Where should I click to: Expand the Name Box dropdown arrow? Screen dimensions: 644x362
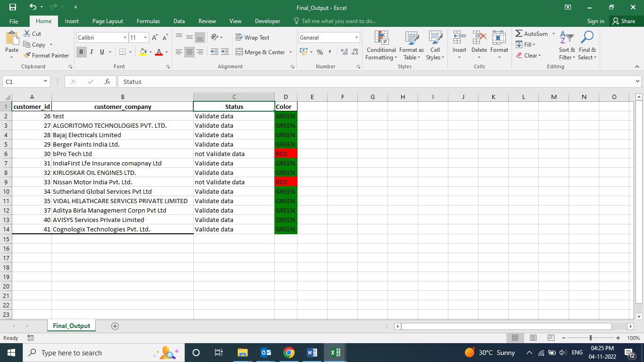[45, 82]
